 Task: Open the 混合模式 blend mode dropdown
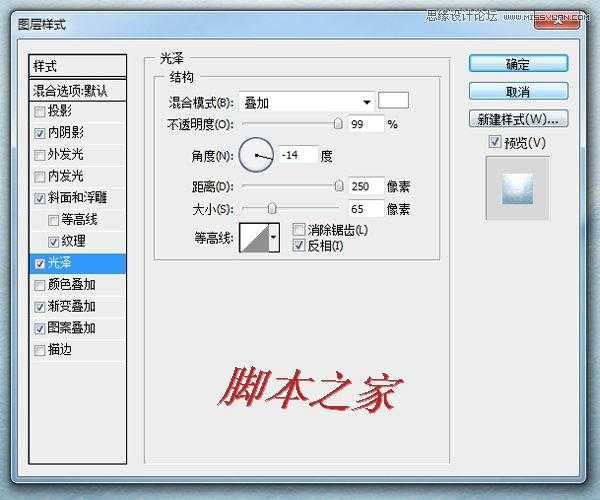pyautogui.click(x=307, y=102)
